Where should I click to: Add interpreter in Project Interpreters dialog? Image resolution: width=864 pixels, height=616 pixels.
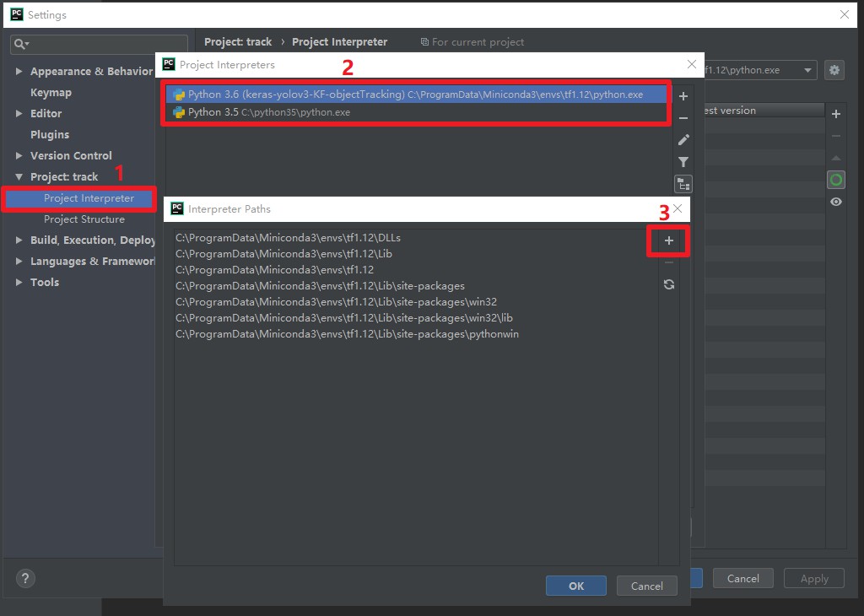[683, 96]
